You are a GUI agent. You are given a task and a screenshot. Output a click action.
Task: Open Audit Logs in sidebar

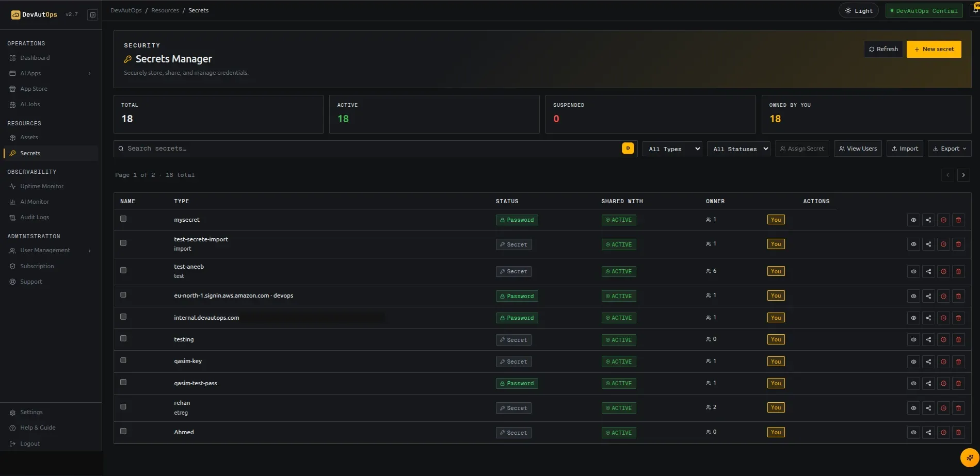(x=50, y=217)
